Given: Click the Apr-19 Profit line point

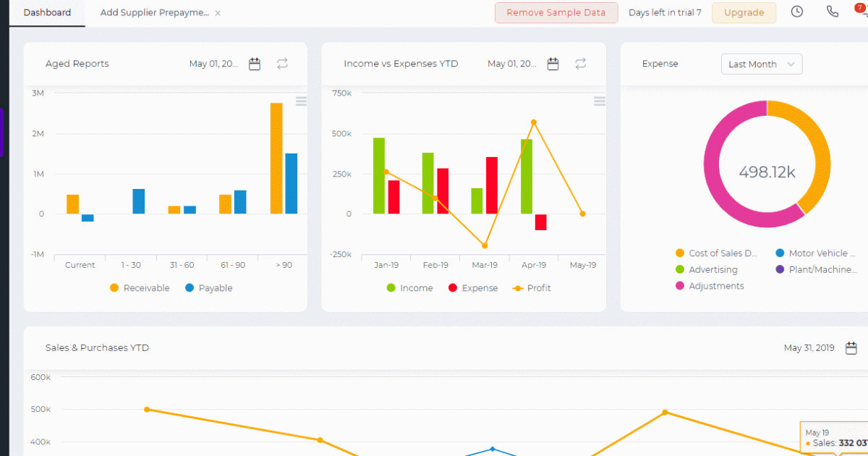Looking at the screenshot, I should (x=534, y=122).
